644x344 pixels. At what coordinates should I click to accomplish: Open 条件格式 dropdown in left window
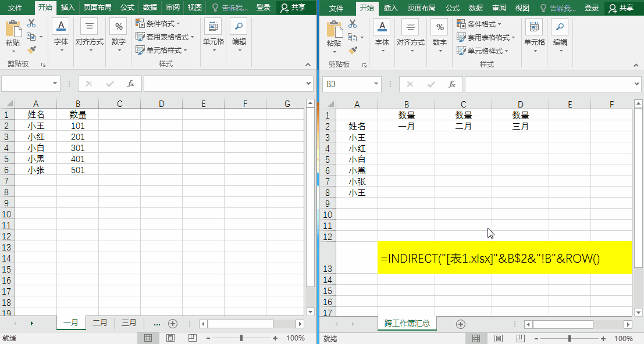point(158,23)
